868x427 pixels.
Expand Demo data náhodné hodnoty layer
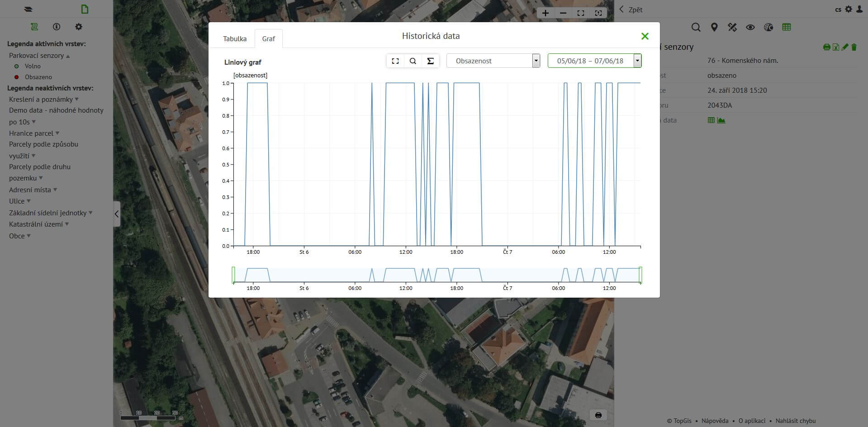pyautogui.click(x=33, y=122)
